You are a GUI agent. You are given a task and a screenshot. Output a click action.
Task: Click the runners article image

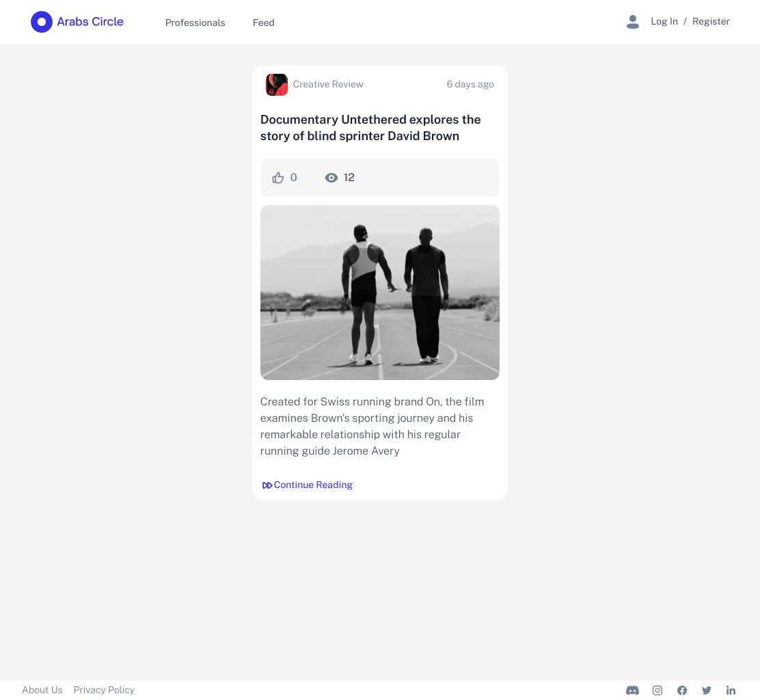[379, 293]
